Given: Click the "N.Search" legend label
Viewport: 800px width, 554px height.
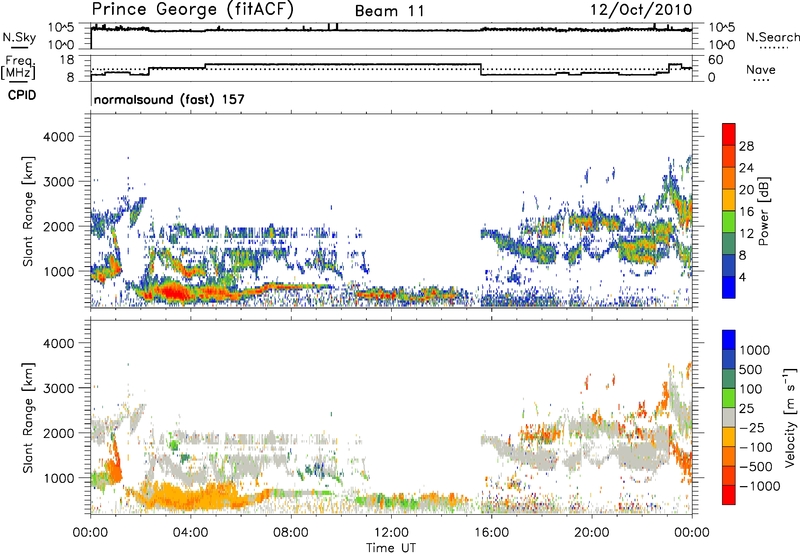Looking at the screenshot, I should click(x=772, y=37).
